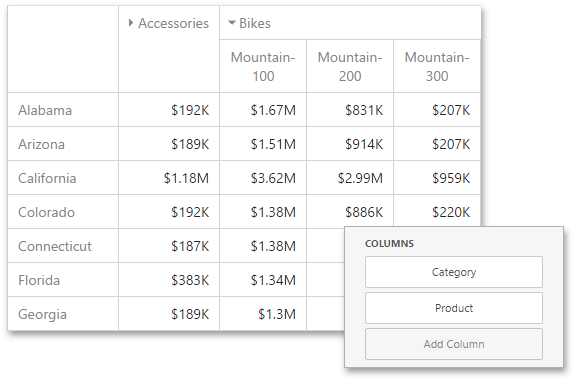Click the California row header
The width and height of the screenshot is (576, 382).
click(63, 178)
